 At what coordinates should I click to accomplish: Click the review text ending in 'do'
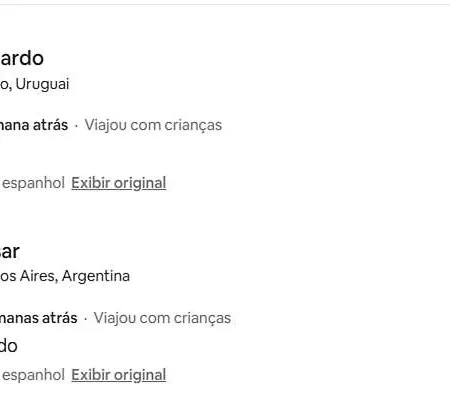(9, 346)
